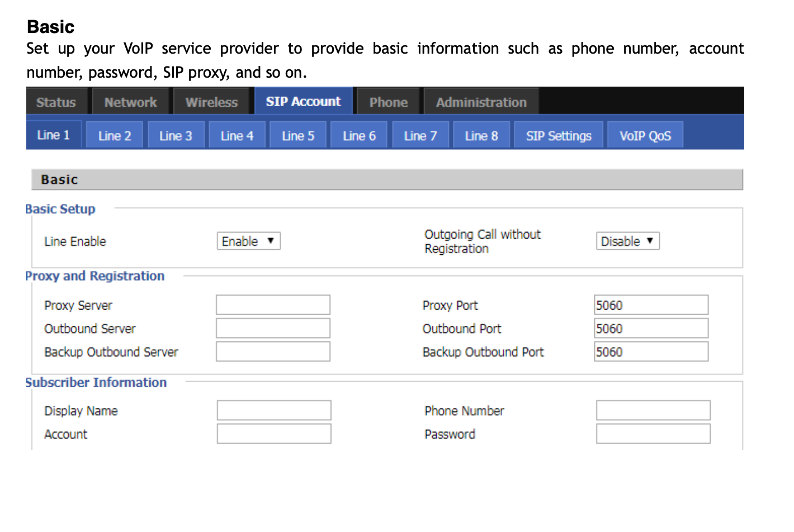Click the Backup Outbound Port label
The width and height of the screenshot is (794, 532).
483,352
